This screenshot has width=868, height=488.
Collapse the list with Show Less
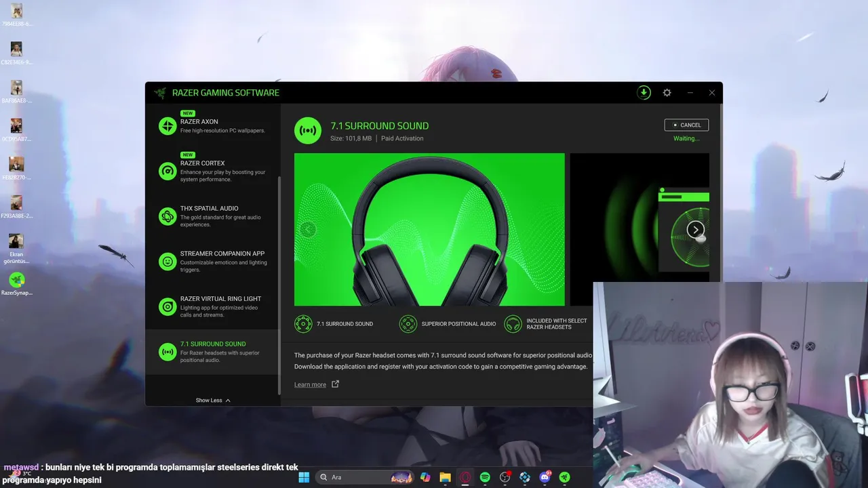pos(213,400)
